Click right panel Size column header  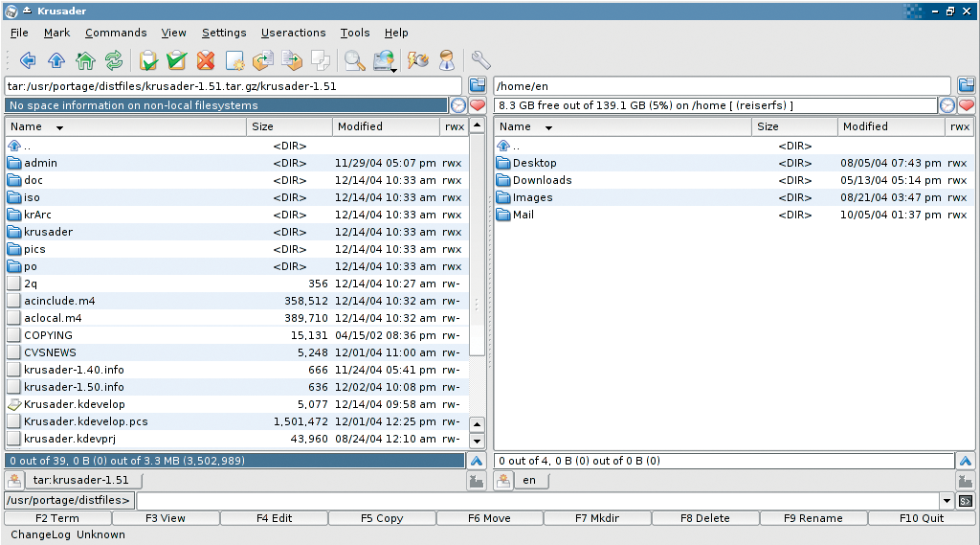[794, 127]
